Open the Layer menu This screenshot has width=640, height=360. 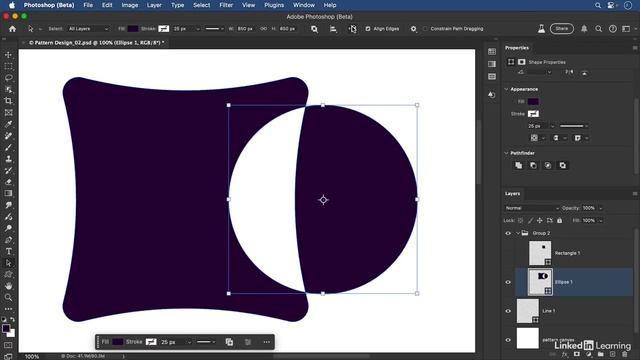point(154,5)
